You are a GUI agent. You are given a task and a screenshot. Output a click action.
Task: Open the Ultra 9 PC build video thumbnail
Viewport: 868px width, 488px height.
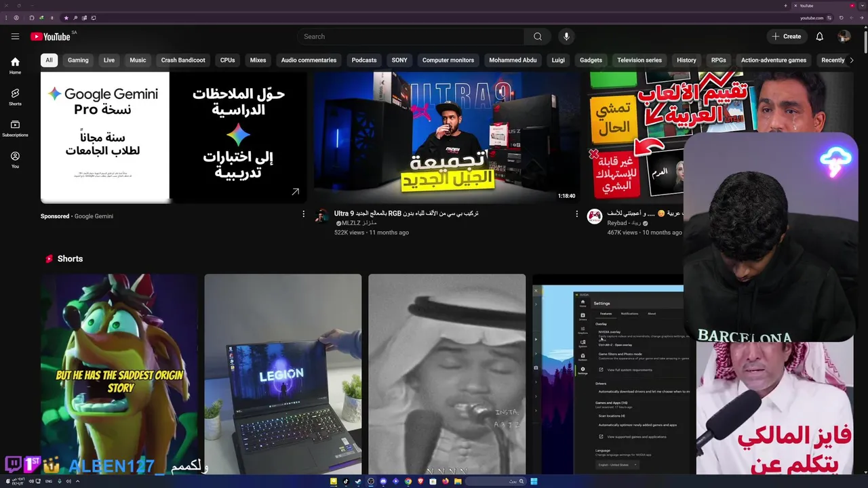[x=446, y=138]
